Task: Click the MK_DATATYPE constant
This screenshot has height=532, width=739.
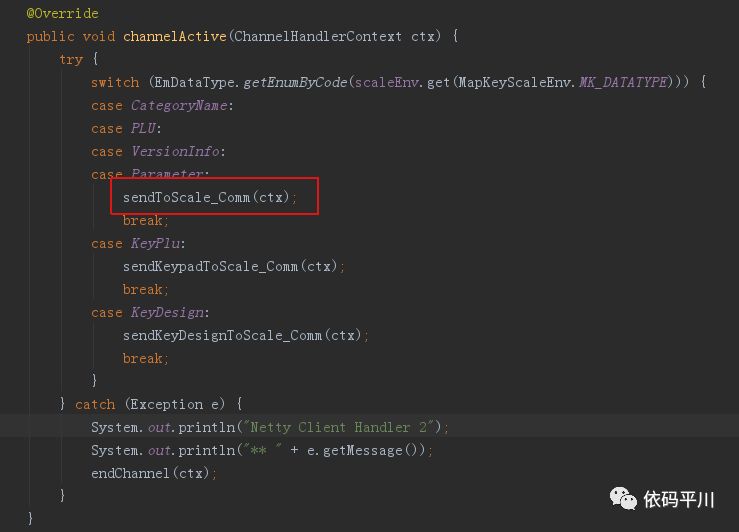Action: point(623,82)
